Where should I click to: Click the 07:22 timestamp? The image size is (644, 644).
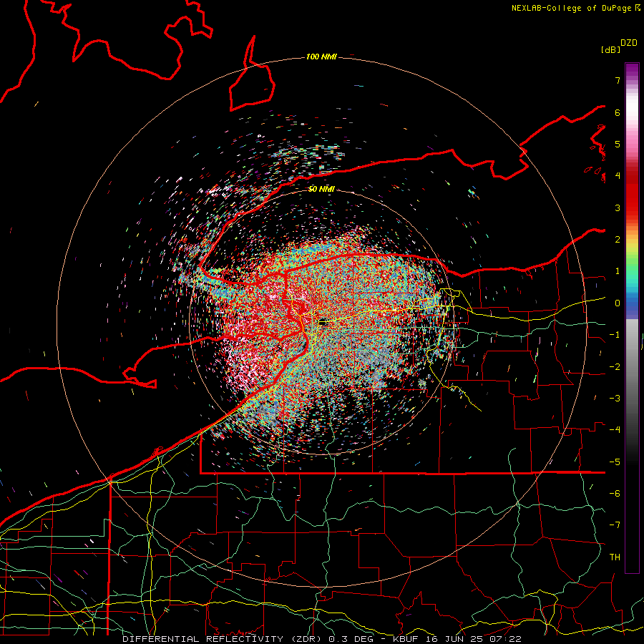coord(507,639)
